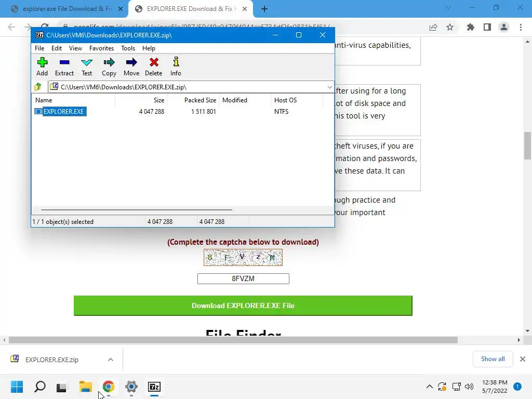Sort by the Name column header
The width and height of the screenshot is (532, 399).
point(74,100)
